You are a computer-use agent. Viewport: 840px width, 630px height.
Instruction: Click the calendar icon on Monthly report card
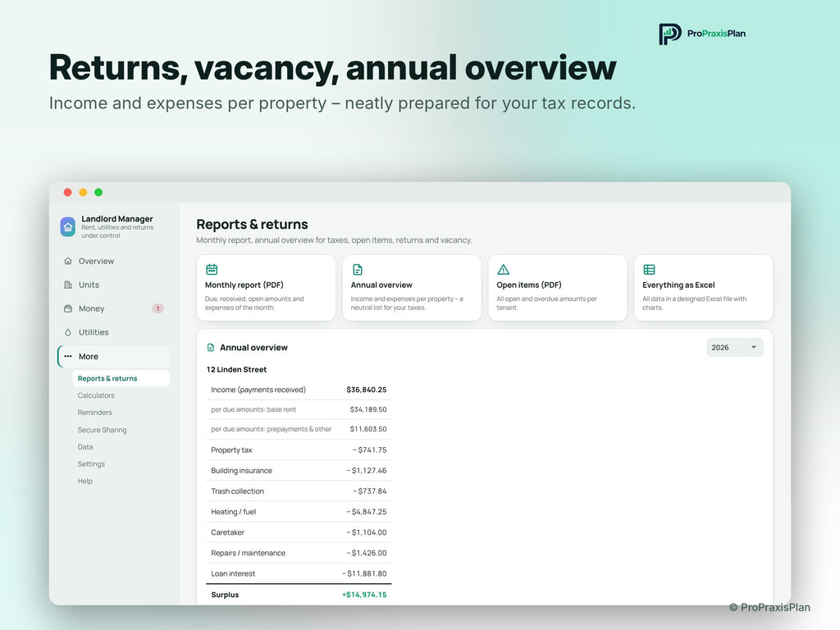(x=212, y=269)
